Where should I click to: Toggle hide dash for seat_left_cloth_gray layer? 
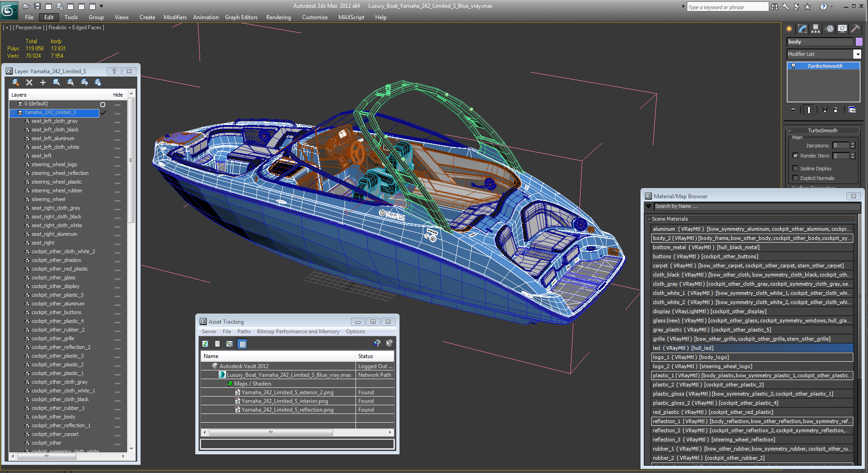pyautogui.click(x=118, y=121)
